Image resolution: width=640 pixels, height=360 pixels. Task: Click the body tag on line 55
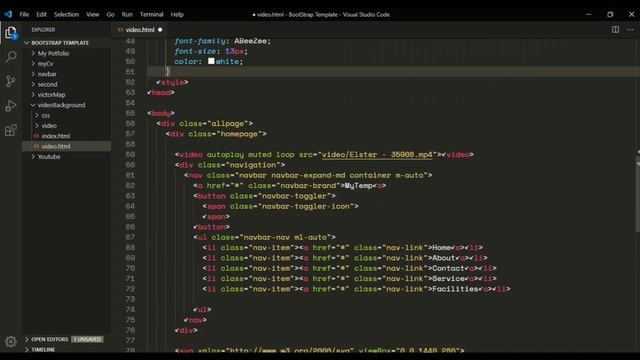pos(161,113)
